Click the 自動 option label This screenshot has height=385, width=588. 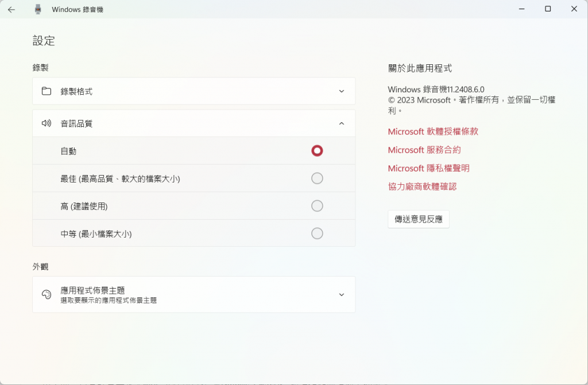(68, 151)
